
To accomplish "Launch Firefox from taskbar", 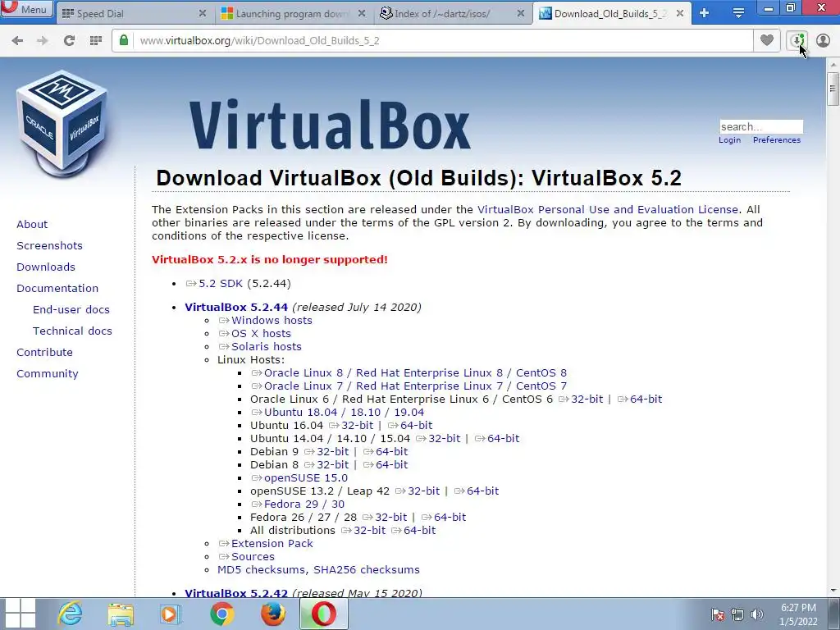I will [x=272, y=614].
